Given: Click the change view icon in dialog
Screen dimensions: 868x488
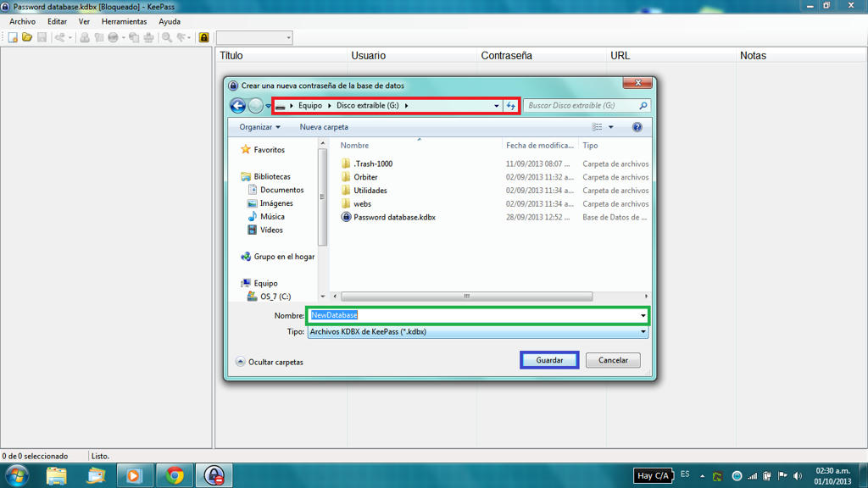Looking at the screenshot, I should point(598,127).
